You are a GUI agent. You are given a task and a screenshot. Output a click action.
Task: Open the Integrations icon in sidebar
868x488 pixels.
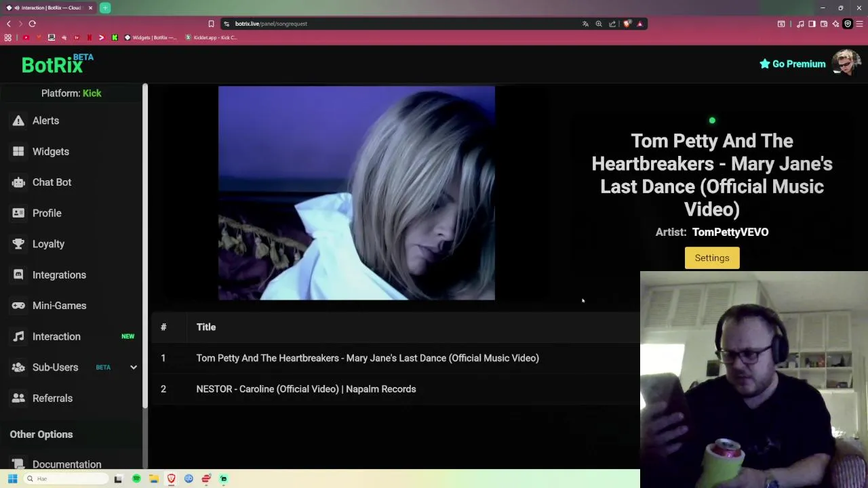tap(18, 274)
